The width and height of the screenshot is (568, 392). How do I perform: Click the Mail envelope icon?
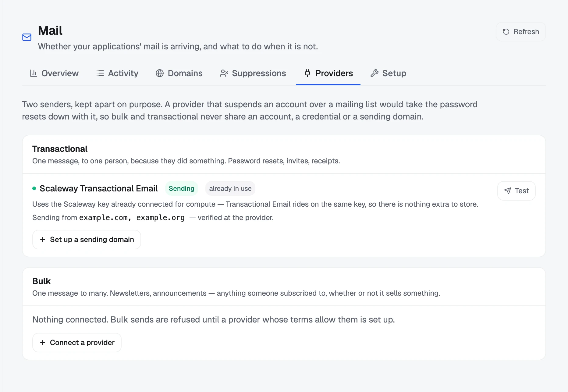pos(27,37)
